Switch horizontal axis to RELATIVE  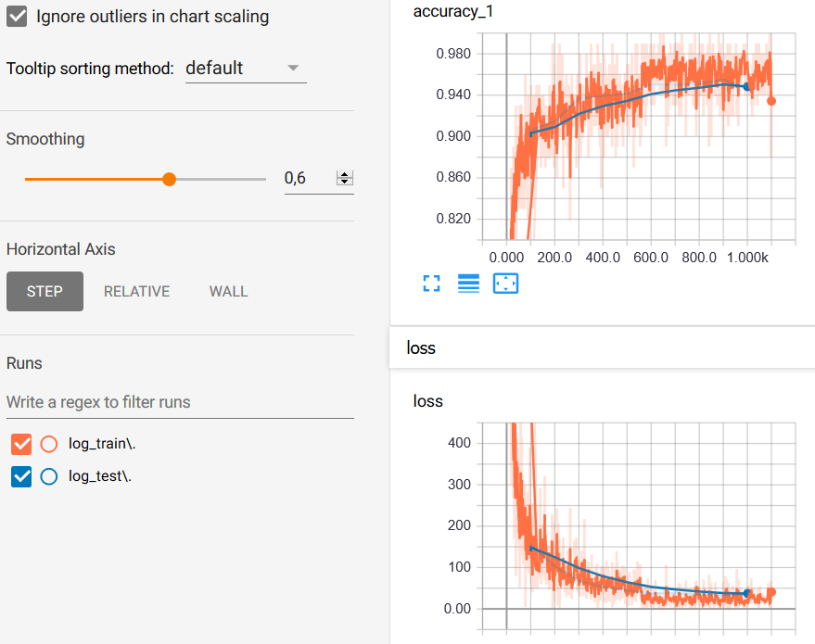(x=136, y=291)
